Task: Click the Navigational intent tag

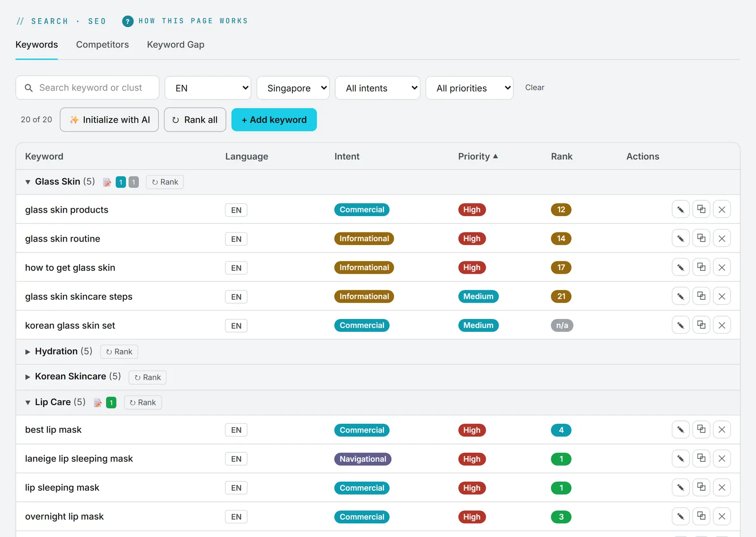Action: click(363, 459)
